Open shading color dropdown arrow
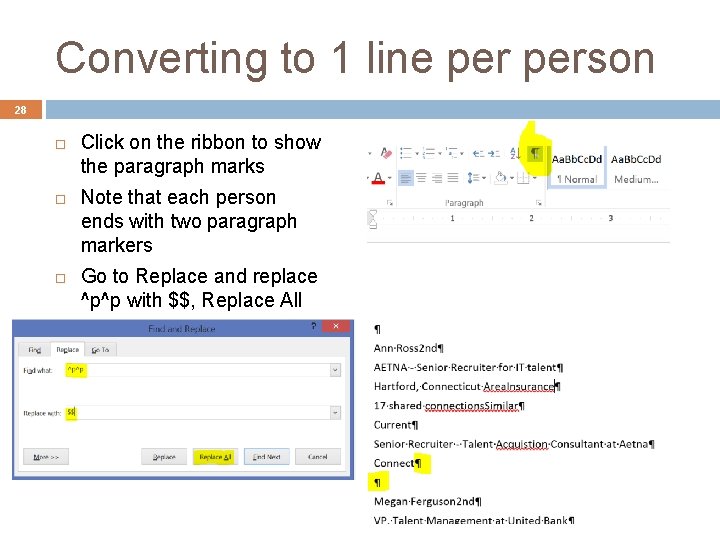Viewport: 720px width, 540px height. pyautogui.click(x=512, y=178)
